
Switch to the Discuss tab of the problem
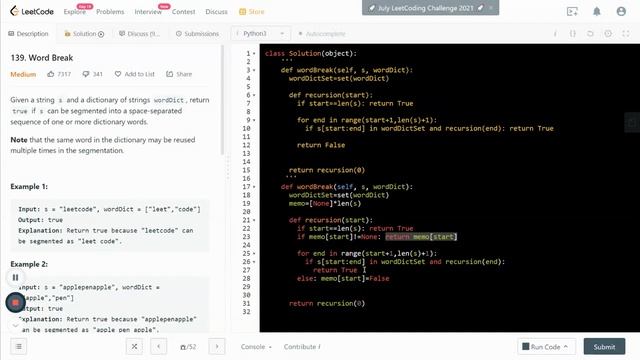[x=139, y=34]
